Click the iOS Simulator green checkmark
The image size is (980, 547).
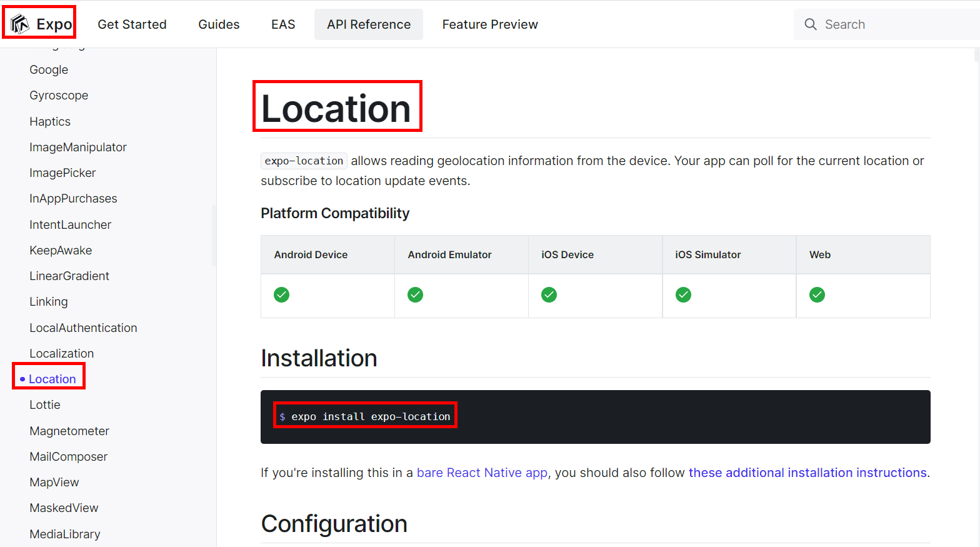684,294
